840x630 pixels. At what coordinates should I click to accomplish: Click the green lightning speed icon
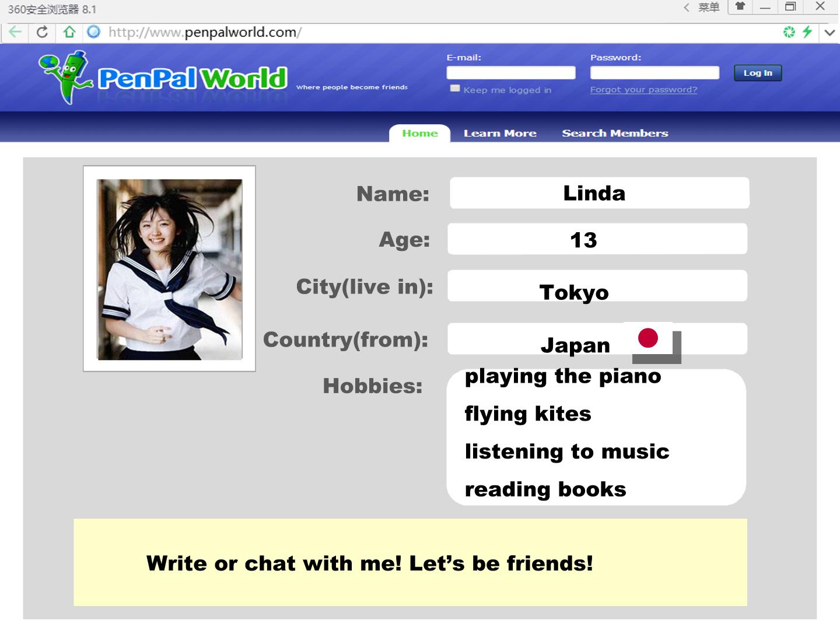click(x=807, y=32)
